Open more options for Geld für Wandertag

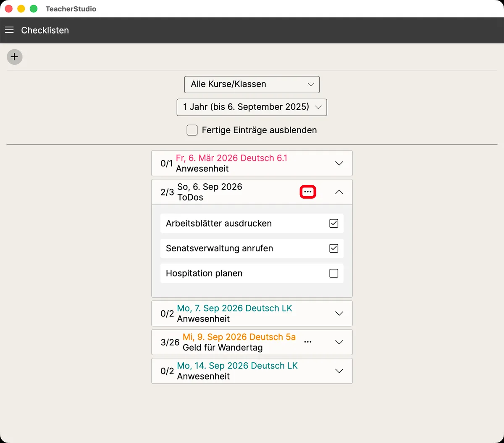pos(308,342)
